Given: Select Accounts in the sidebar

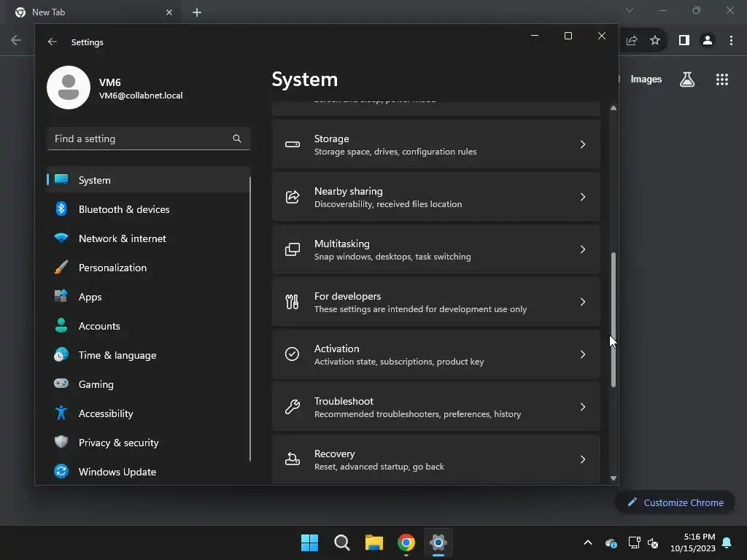Looking at the screenshot, I should pyautogui.click(x=148, y=326).
